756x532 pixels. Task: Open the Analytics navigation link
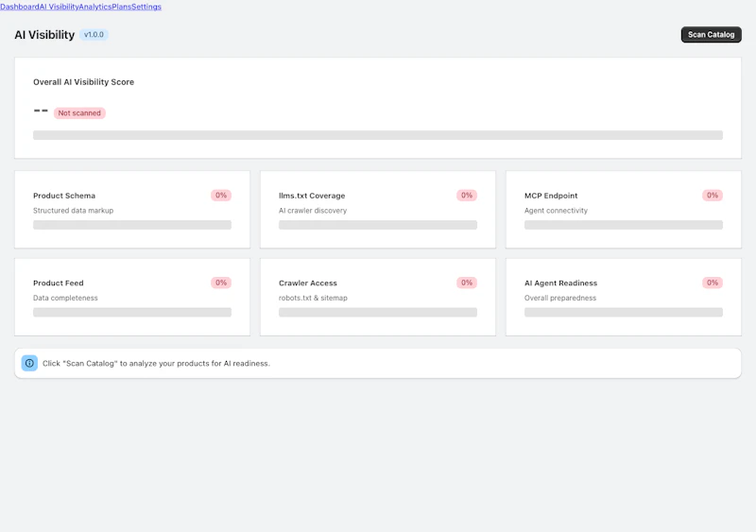95,7
